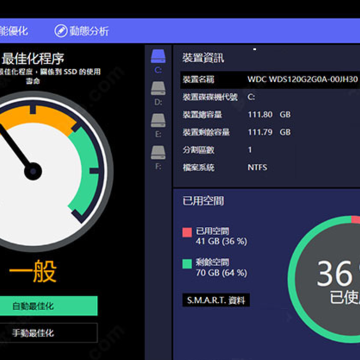Click the 動態分析 pencil circle icon
The width and height of the screenshot is (360, 360).
click(x=61, y=31)
